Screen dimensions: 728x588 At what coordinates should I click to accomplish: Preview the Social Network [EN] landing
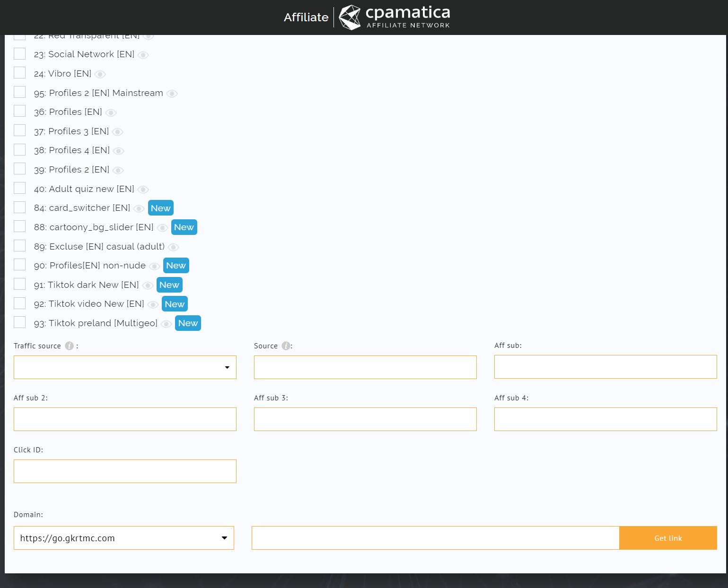[143, 55]
